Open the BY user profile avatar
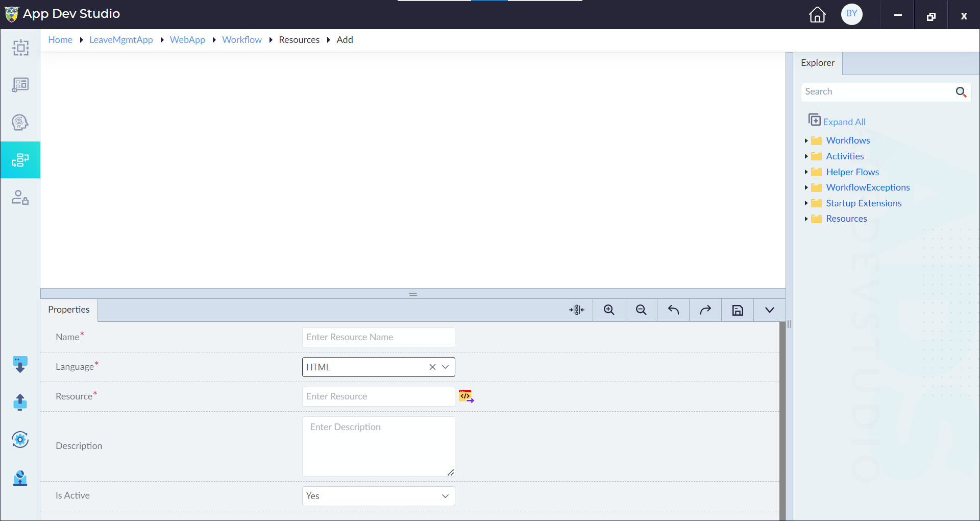Viewport: 980px width, 521px height. pyautogui.click(x=851, y=14)
